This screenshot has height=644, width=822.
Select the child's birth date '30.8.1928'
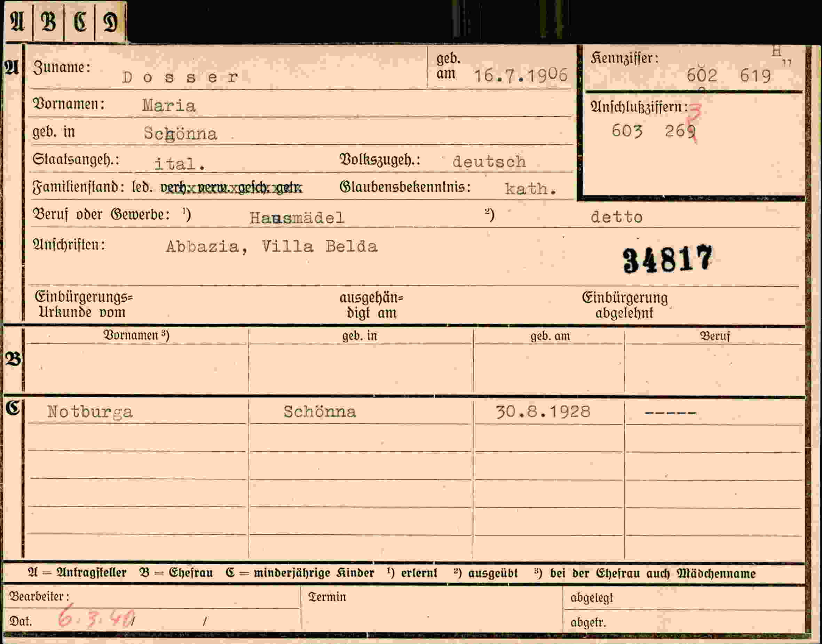(x=543, y=411)
